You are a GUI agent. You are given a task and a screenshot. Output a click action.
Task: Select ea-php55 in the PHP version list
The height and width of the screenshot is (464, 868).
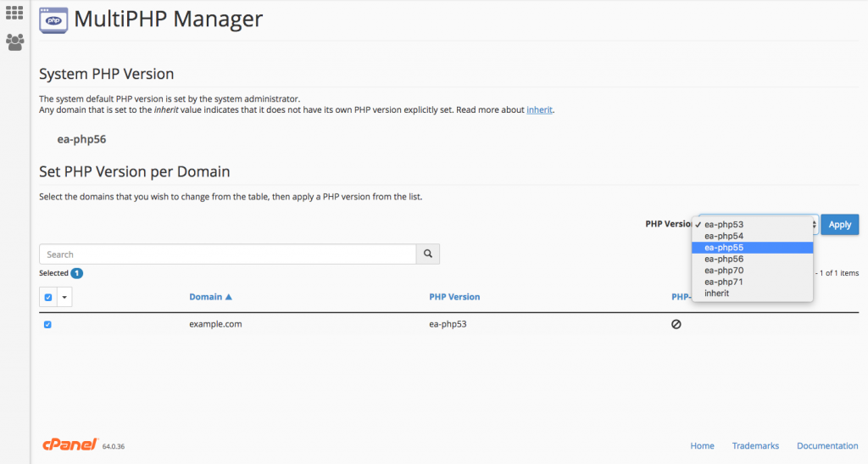pos(753,248)
